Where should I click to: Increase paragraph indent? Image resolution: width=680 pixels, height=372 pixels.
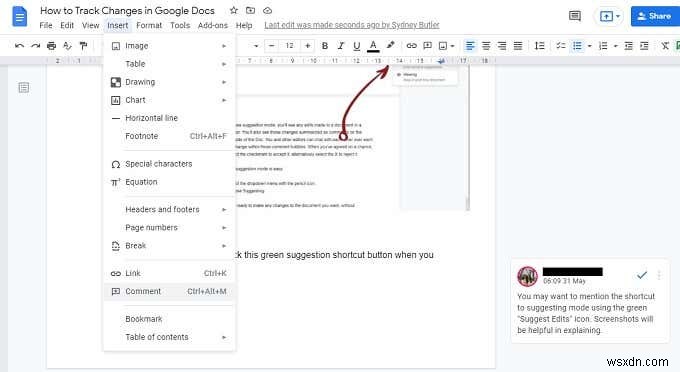(644, 46)
